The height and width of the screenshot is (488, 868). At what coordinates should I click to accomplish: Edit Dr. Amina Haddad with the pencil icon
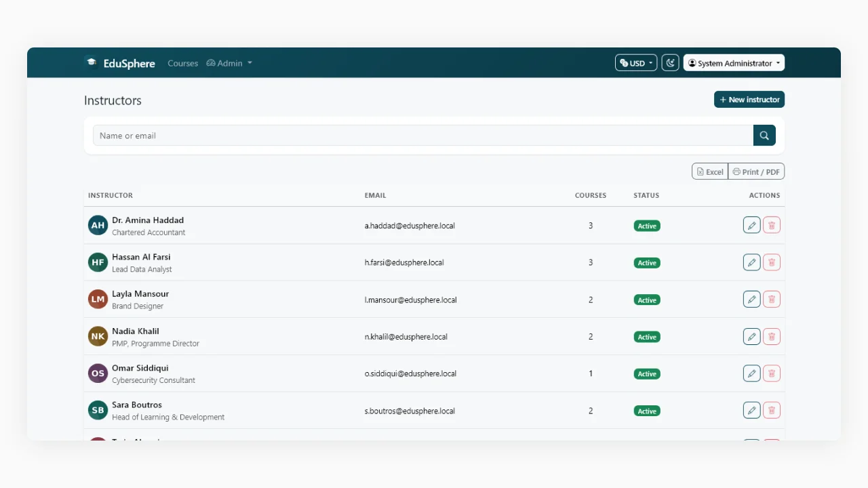(751, 226)
